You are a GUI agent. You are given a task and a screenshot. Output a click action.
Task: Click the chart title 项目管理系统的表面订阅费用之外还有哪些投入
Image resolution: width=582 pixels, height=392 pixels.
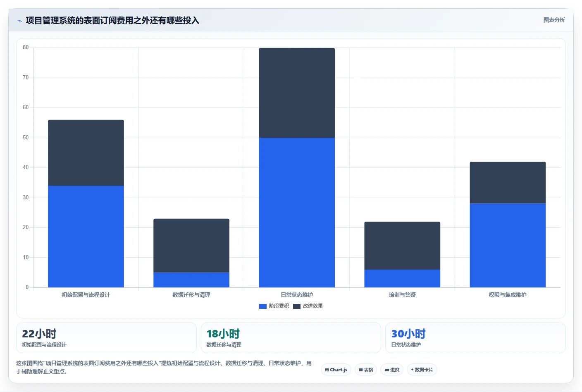point(112,20)
